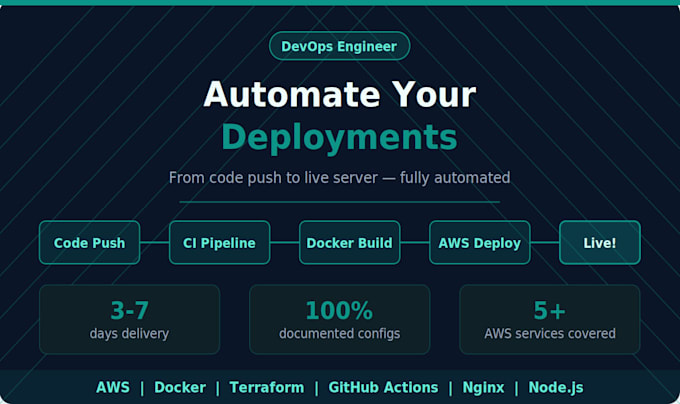Click Node.js in the footer tech list

pyautogui.click(x=556, y=388)
